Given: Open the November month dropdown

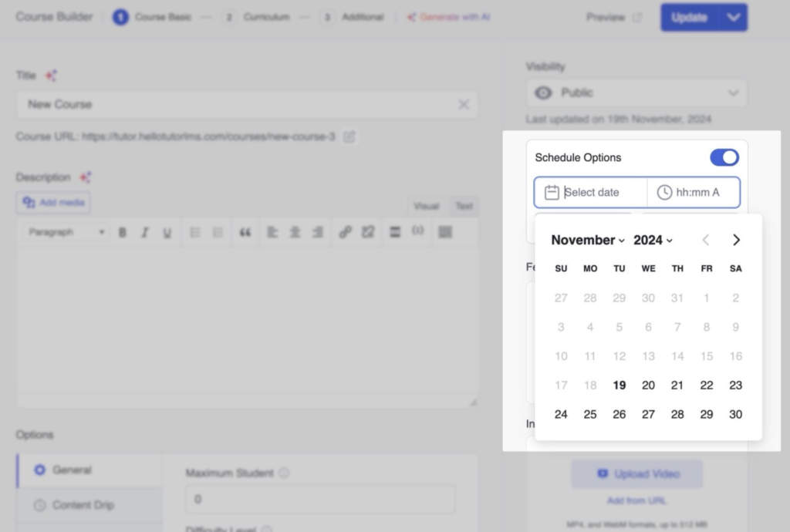Looking at the screenshot, I should [588, 240].
